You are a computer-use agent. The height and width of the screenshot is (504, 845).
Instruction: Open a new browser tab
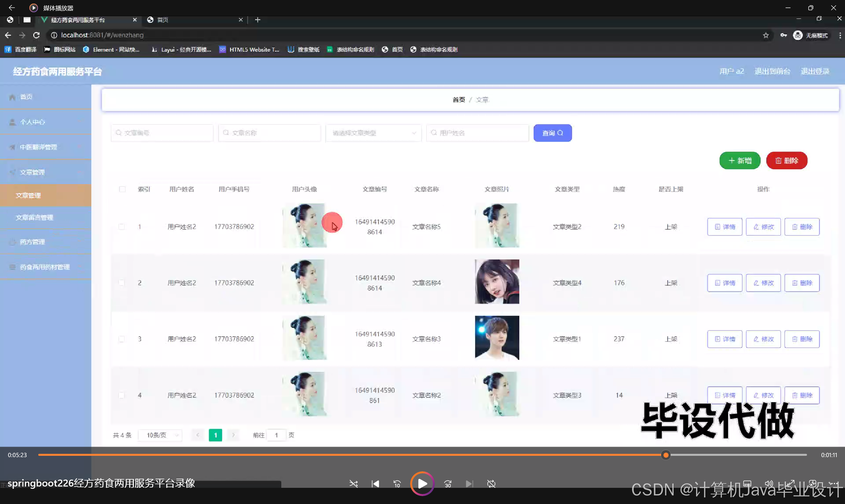tap(258, 20)
